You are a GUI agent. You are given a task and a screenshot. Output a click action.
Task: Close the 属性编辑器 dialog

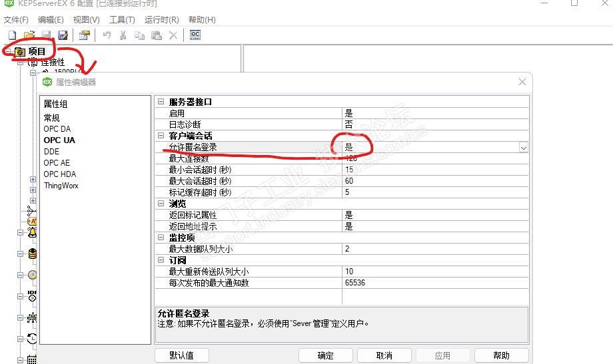(x=522, y=82)
